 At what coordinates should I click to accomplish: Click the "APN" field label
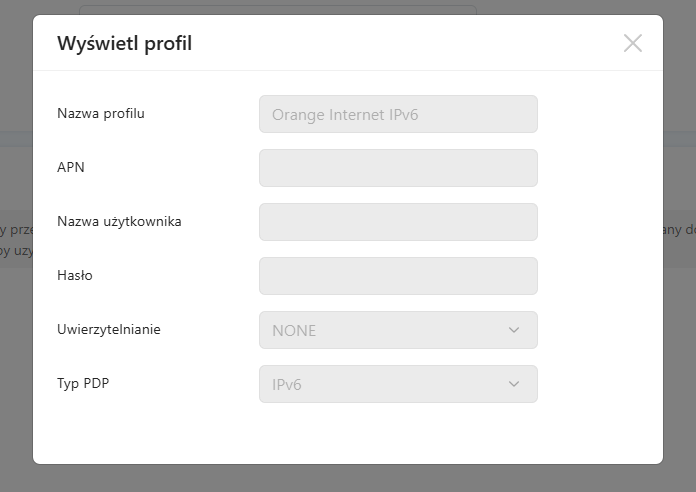pyautogui.click(x=71, y=167)
